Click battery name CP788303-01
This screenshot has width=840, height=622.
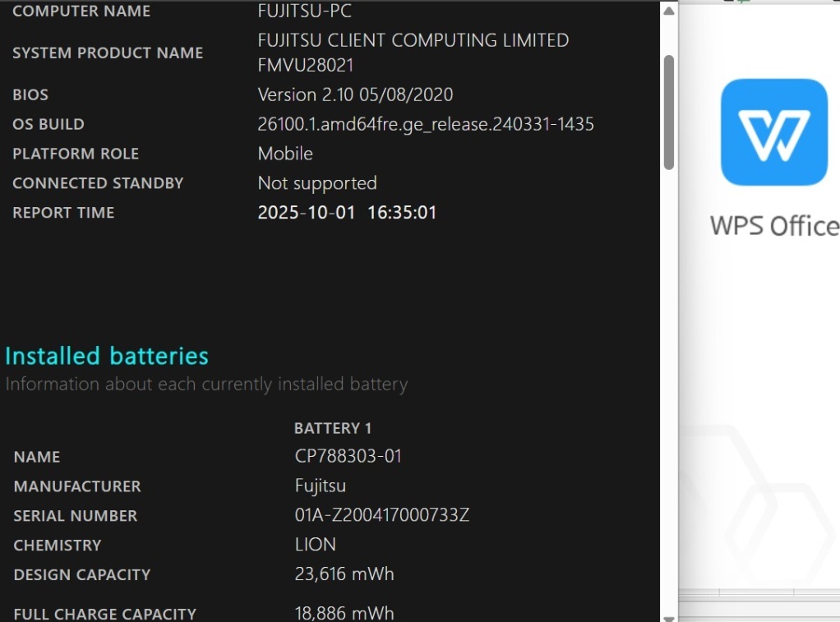pos(348,456)
